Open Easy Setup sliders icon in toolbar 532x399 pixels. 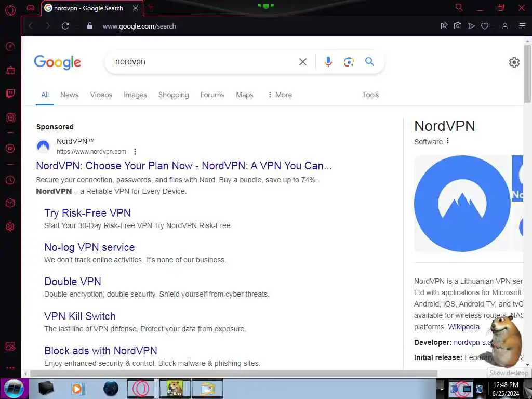click(522, 26)
